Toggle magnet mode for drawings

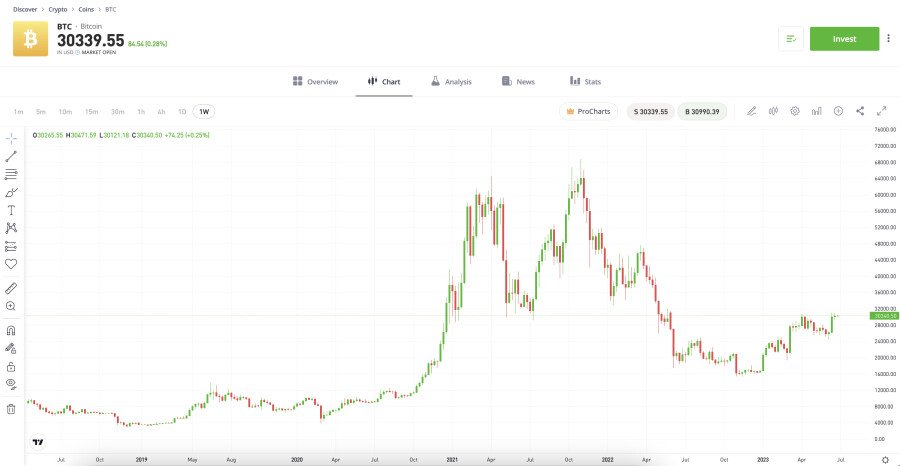11,330
